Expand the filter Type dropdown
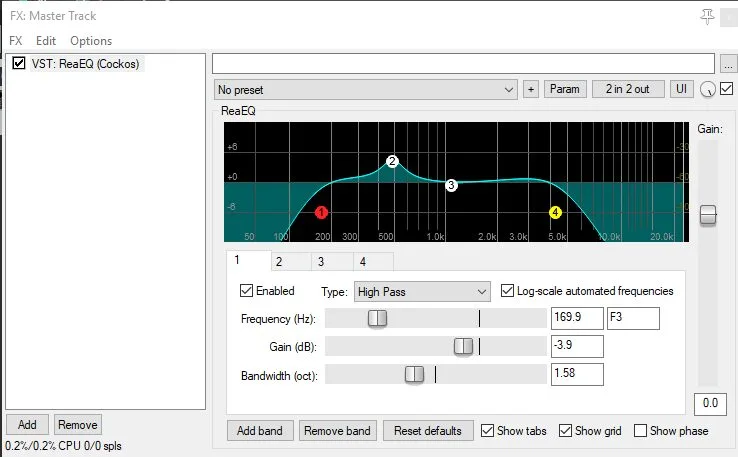 click(421, 292)
